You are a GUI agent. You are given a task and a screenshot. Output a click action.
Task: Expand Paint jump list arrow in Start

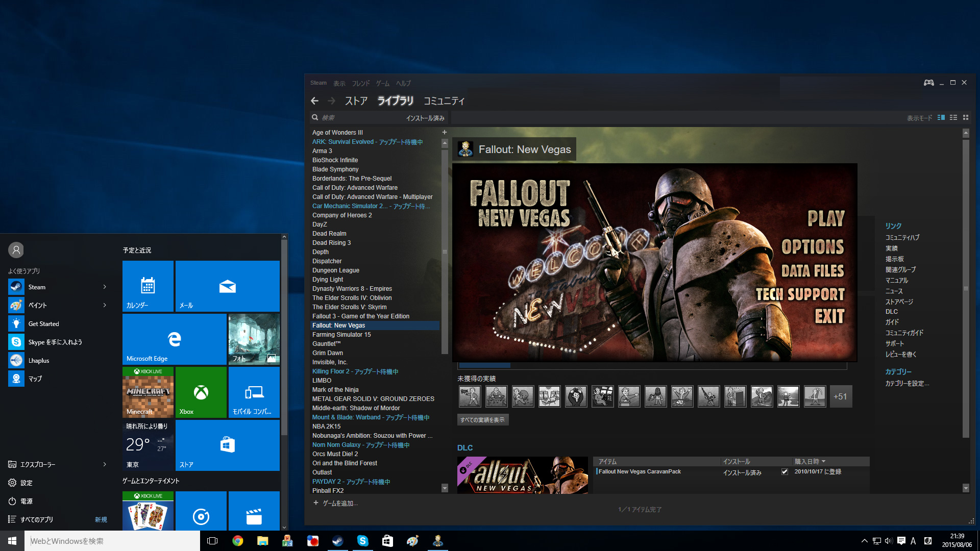[105, 305]
